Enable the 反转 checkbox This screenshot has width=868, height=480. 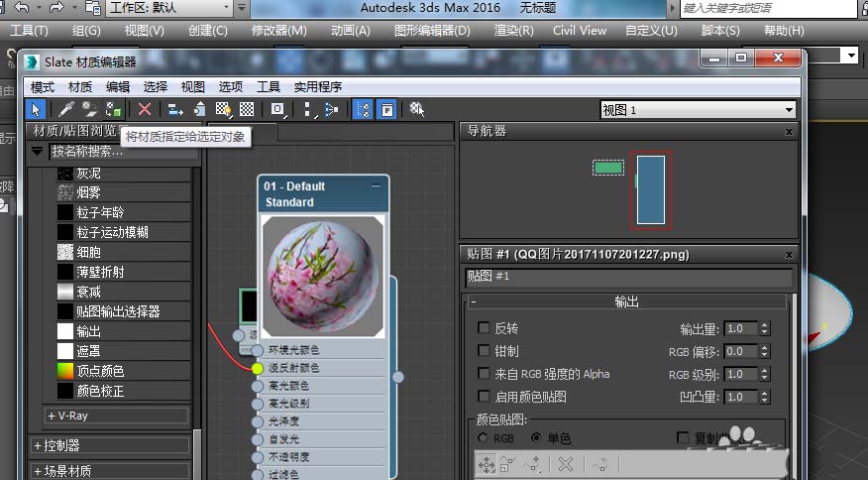(x=484, y=327)
